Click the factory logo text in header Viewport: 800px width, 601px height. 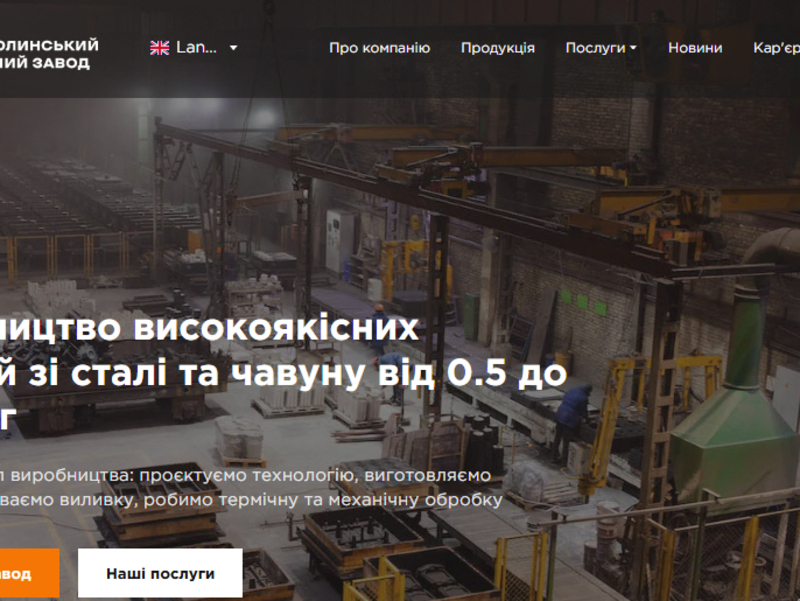click(50, 53)
